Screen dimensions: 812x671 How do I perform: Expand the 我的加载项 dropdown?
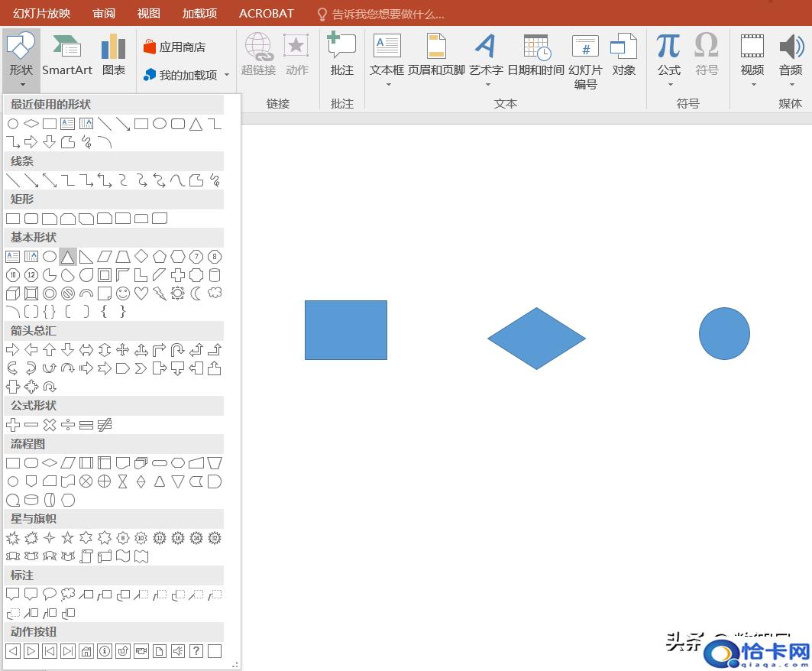187,75
